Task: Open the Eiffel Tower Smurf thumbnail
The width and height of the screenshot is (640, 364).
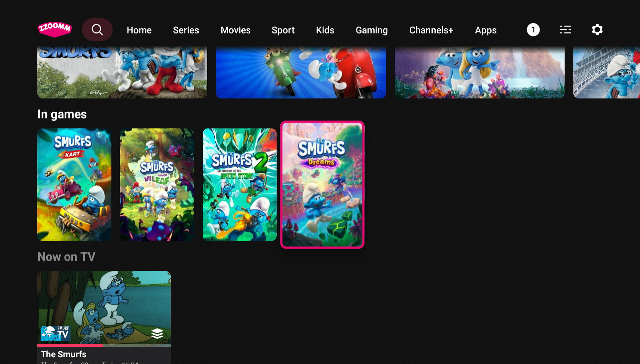Action: 606,72
